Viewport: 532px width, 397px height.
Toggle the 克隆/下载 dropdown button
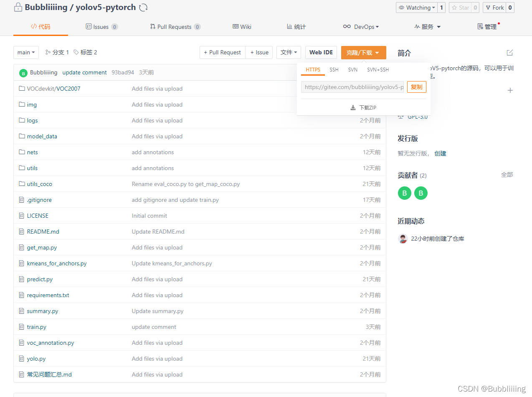point(363,53)
